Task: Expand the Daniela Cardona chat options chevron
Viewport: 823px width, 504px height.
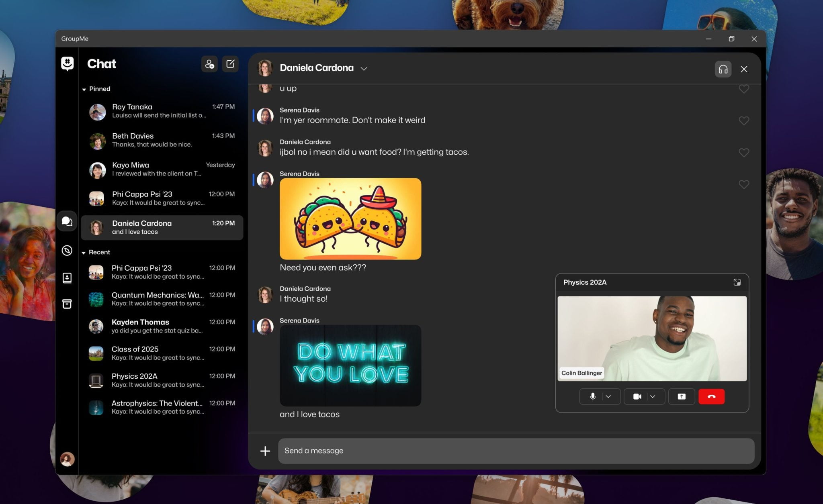Action: tap(364, 69)
